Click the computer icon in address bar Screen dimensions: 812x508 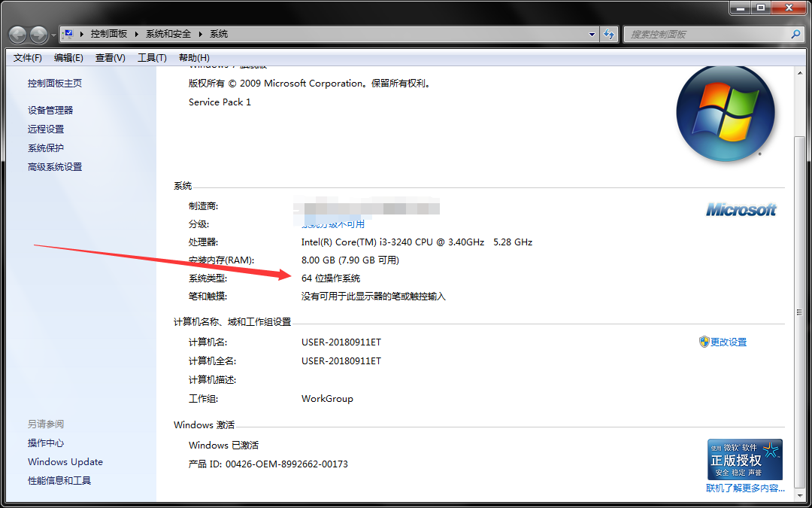68,34
